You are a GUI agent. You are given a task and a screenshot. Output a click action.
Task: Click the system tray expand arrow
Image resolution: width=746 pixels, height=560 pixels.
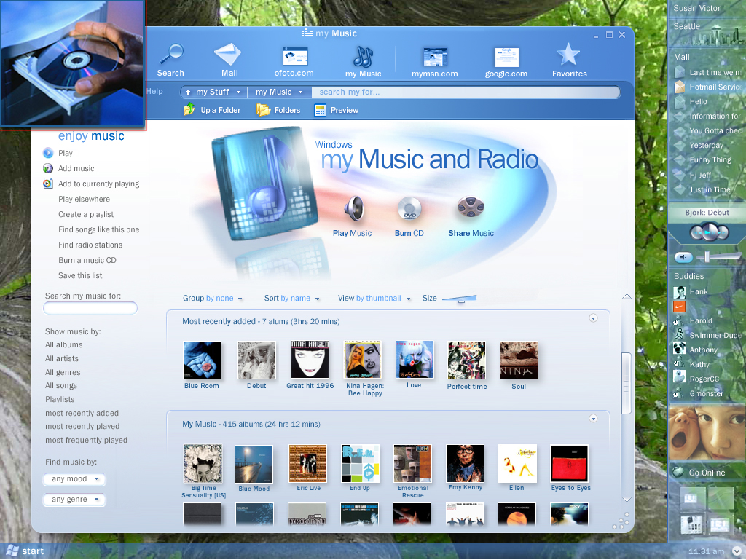pos(737,551)
